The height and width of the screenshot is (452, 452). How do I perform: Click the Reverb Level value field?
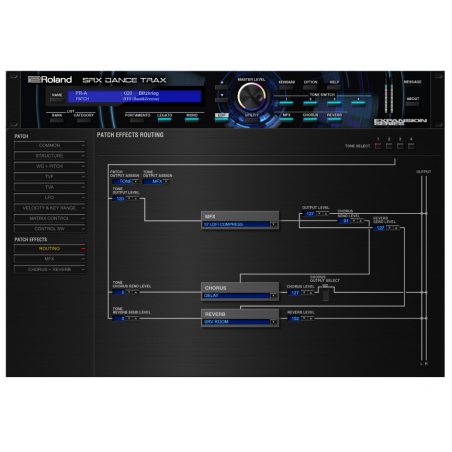tap(295, 319)
